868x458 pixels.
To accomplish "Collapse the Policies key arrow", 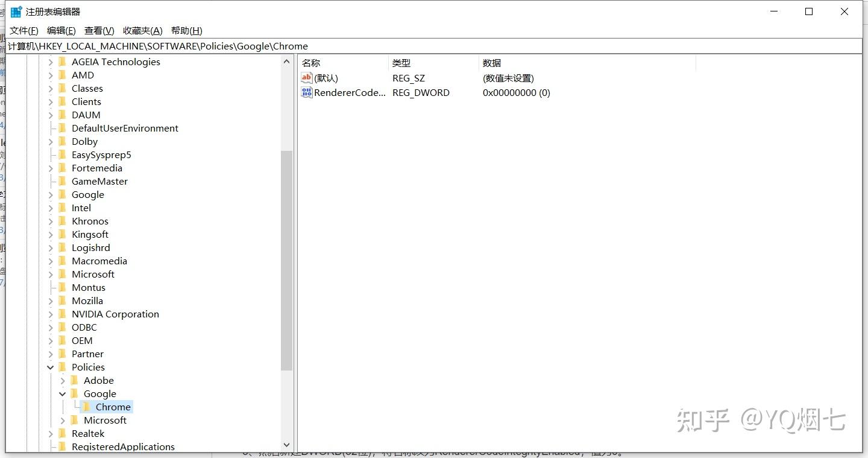I will pos(51,367).
